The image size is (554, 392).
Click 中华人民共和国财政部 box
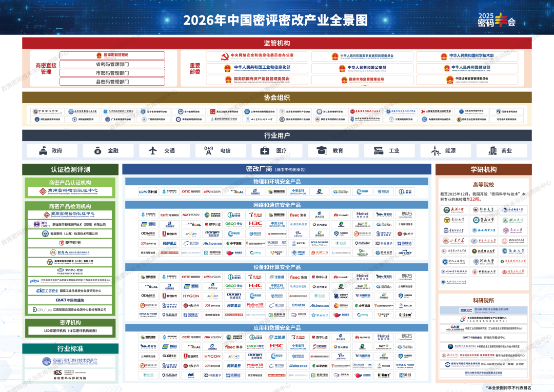click(x=467, y=68)
